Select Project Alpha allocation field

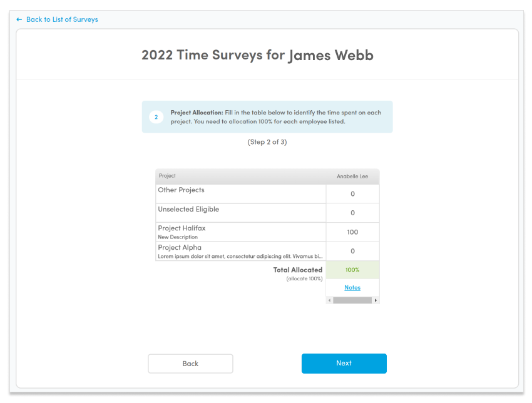[352, 252]
